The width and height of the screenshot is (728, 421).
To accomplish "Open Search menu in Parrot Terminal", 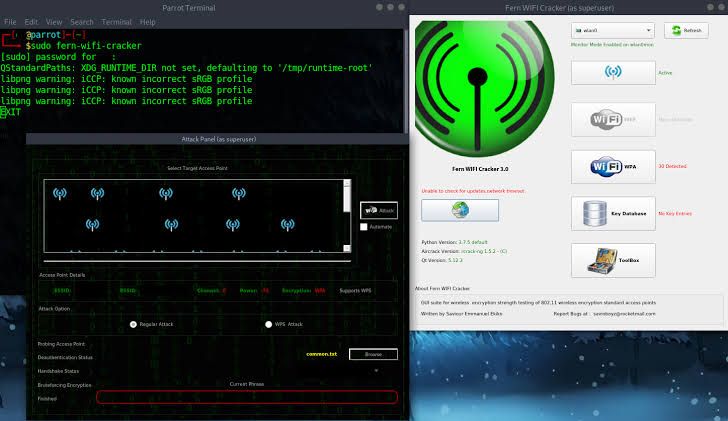I will (82, 22).
